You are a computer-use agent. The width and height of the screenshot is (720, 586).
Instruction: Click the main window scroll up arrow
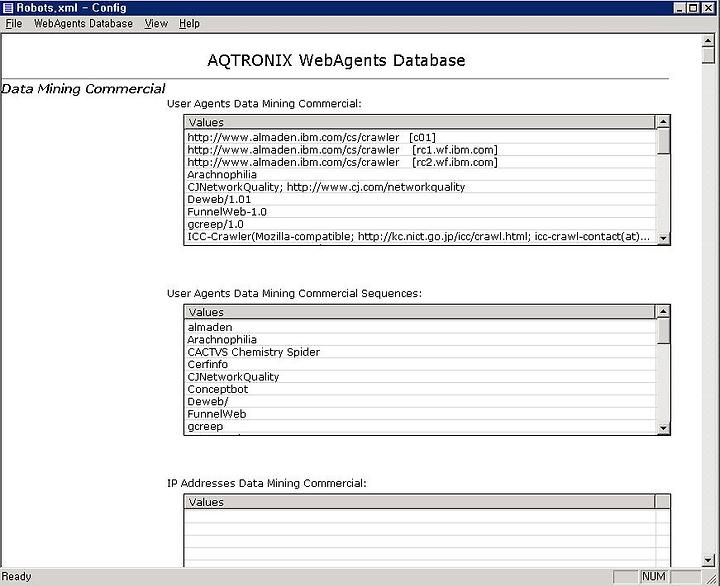(708, 41)
